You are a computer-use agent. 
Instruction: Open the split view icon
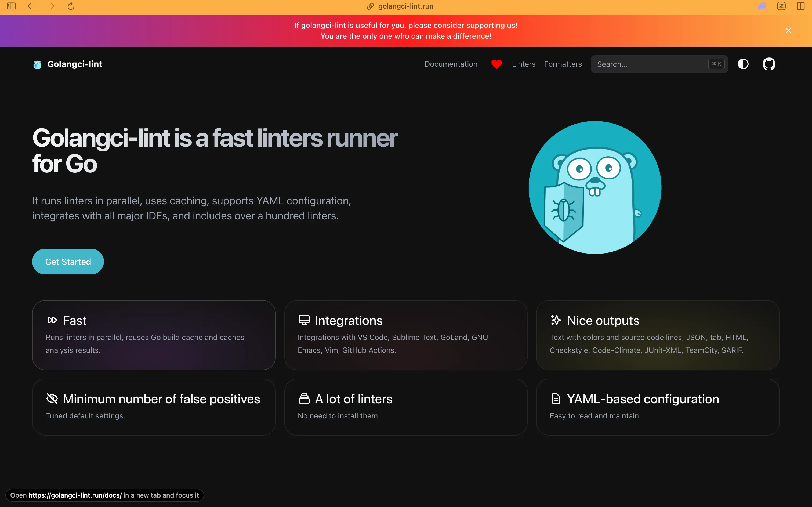pyautogui.click(x=801, y=6)
